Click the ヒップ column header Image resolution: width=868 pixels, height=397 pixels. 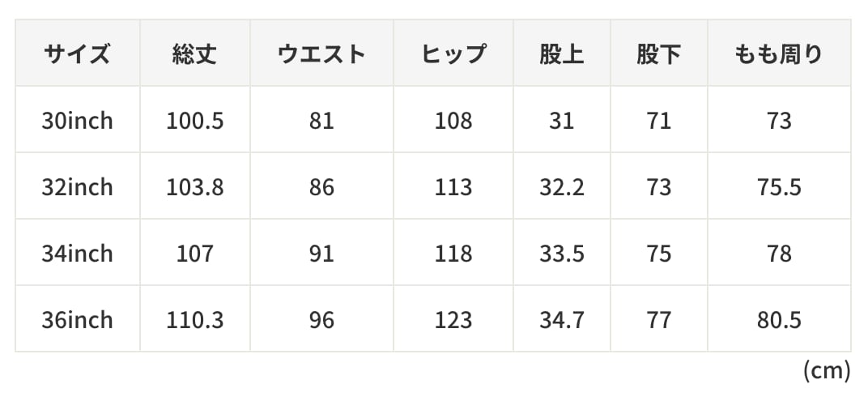tap(453, 54)
